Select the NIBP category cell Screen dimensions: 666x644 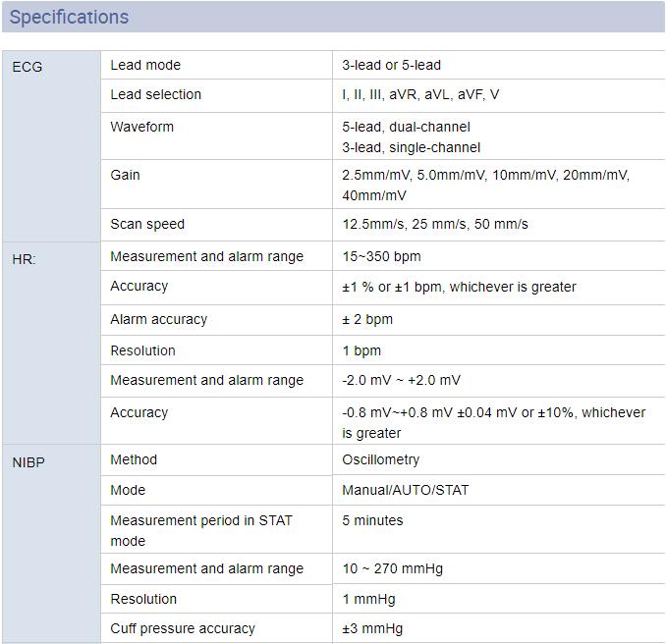[x=51, y=544]
